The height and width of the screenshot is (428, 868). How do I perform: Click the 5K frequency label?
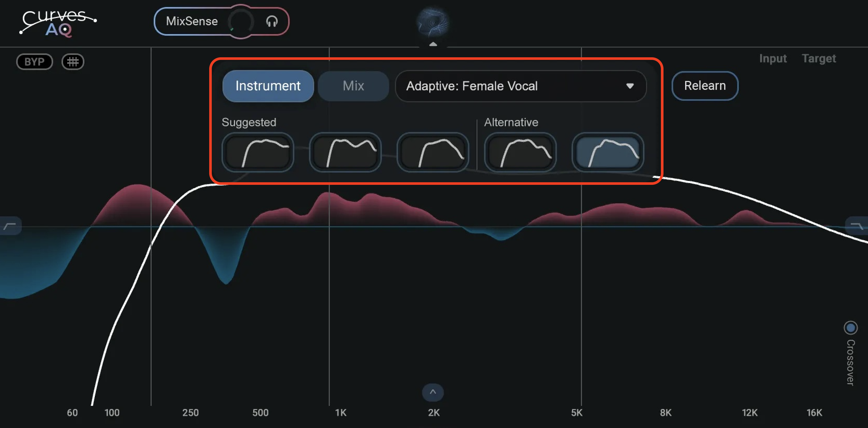[576, 413]
